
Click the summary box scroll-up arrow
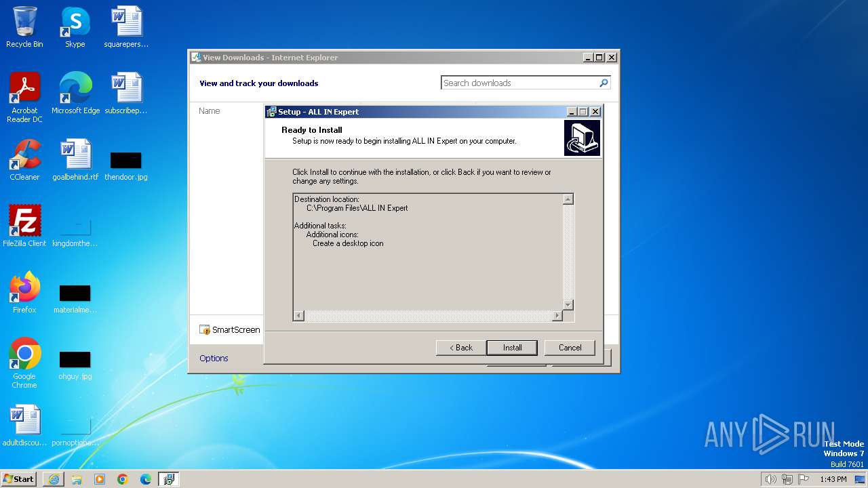[568, 199]
